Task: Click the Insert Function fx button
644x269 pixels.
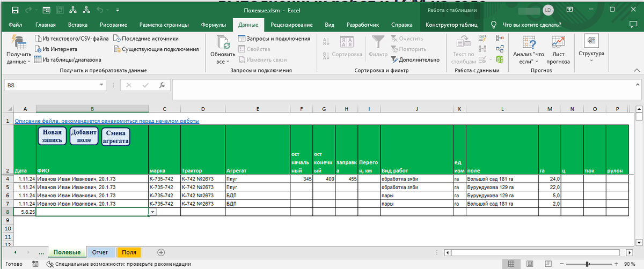Action: tap(162, 85)
